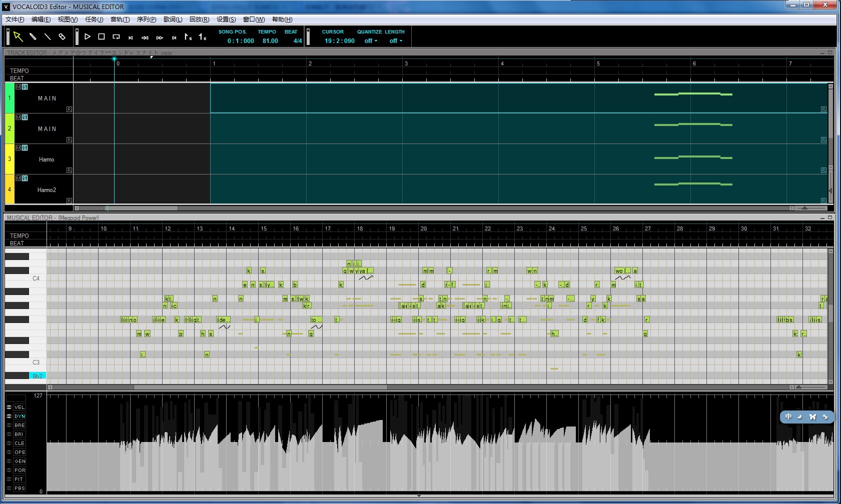Open the 设置(S) menu
This screenshot has height=504, width=841.
226,19
